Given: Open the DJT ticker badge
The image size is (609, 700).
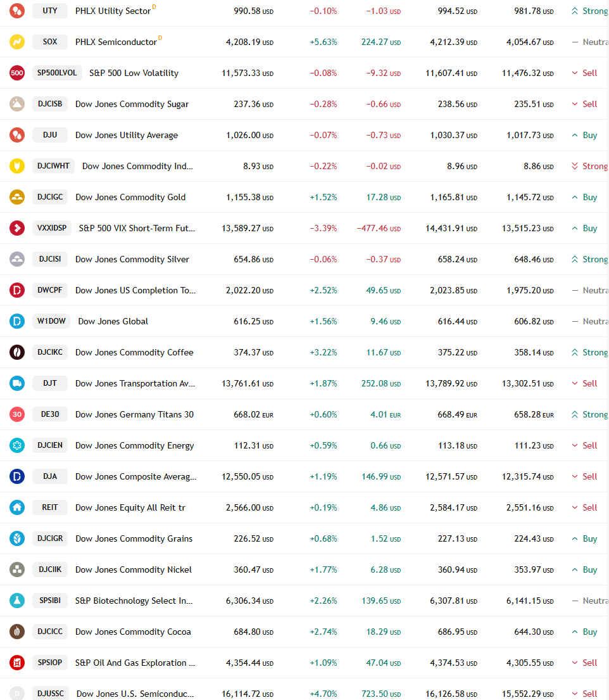Looking at the screenshot, I should pos(50,383).
